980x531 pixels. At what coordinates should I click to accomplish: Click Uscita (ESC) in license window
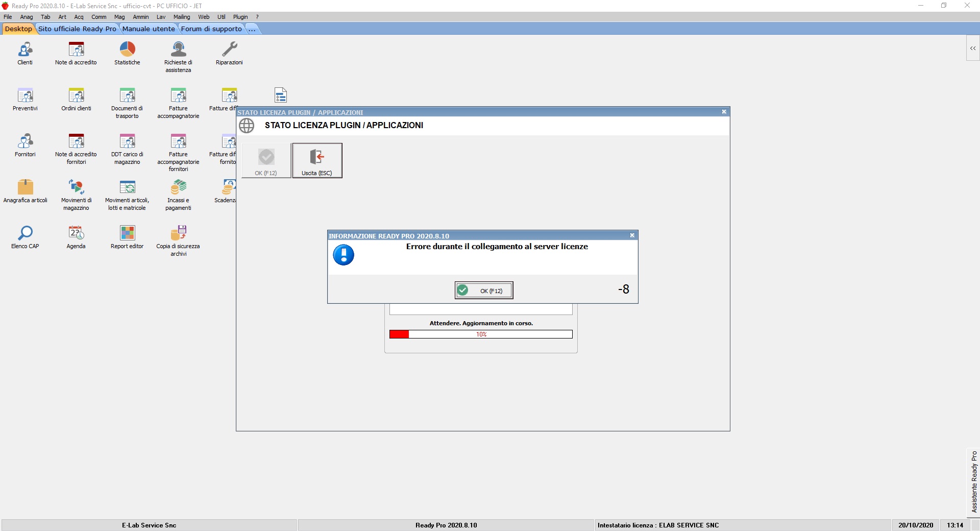coord(317,160)
